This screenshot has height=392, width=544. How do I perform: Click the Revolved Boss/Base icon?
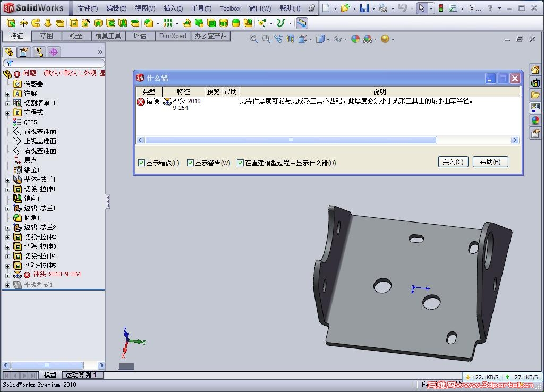tap(23, 23)
